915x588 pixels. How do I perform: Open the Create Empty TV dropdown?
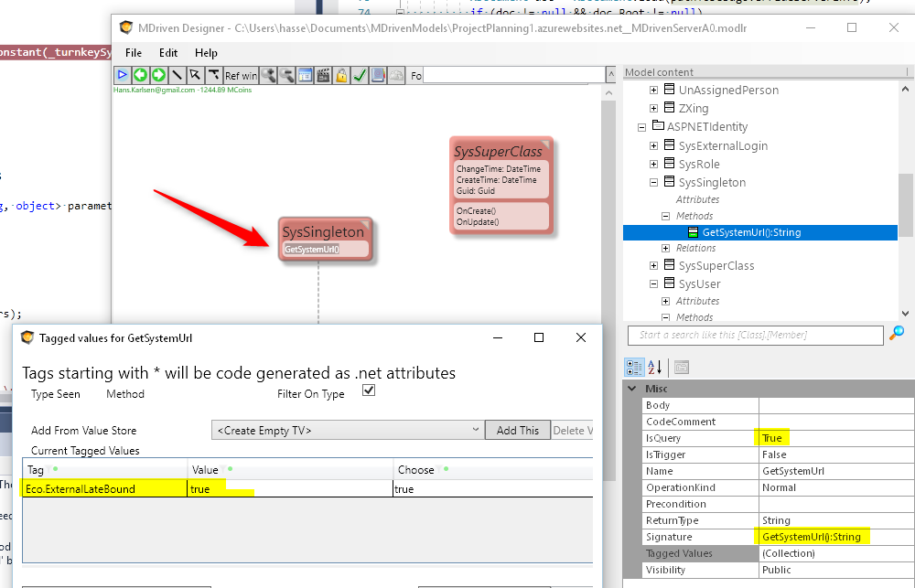coord(348,430)
